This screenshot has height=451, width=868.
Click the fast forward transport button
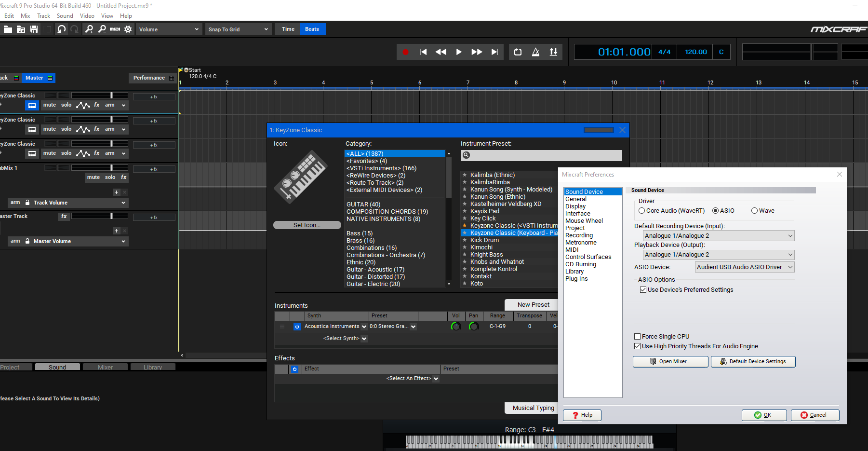click(477, 52)
